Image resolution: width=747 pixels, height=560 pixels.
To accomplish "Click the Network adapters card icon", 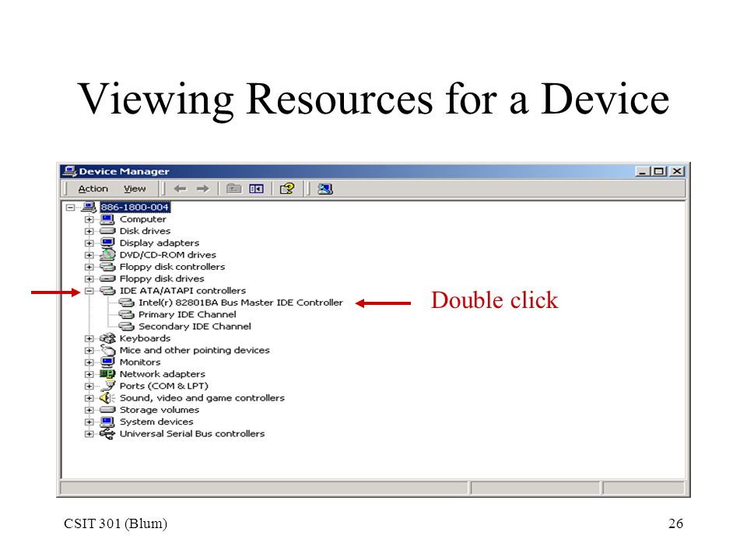I will coord(107,374).
